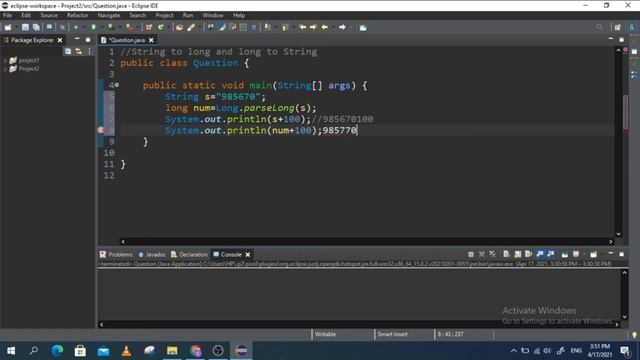This screenshot has width=640, height=360.
Task: Open the Navigate menu
Action: 109,15
